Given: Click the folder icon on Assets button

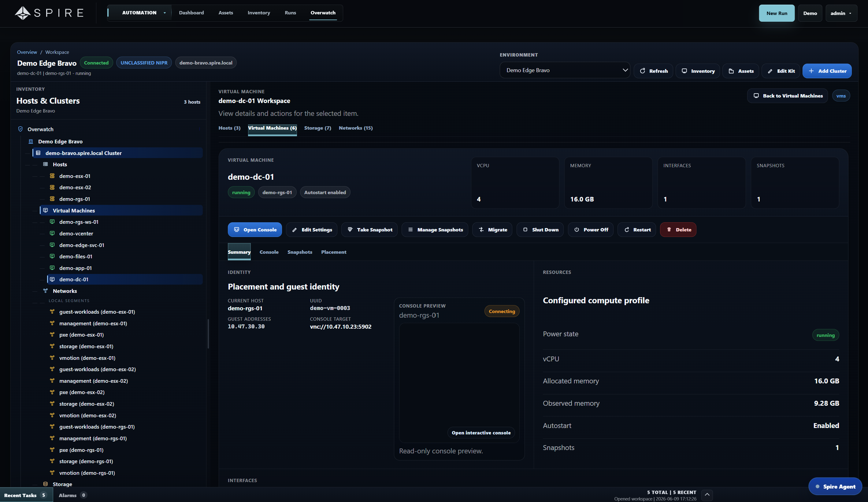Looking at the screenshot, I should coord(731,71).
